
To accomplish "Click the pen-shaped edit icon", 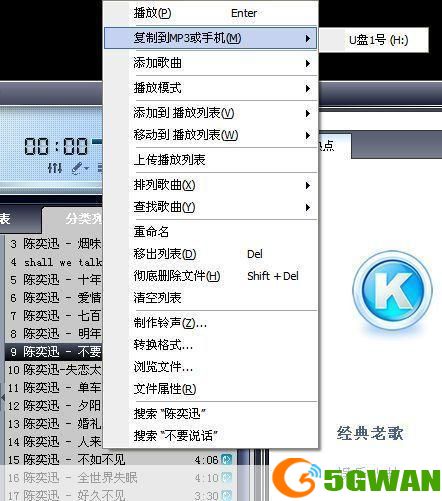I will (x=78, y=168).
